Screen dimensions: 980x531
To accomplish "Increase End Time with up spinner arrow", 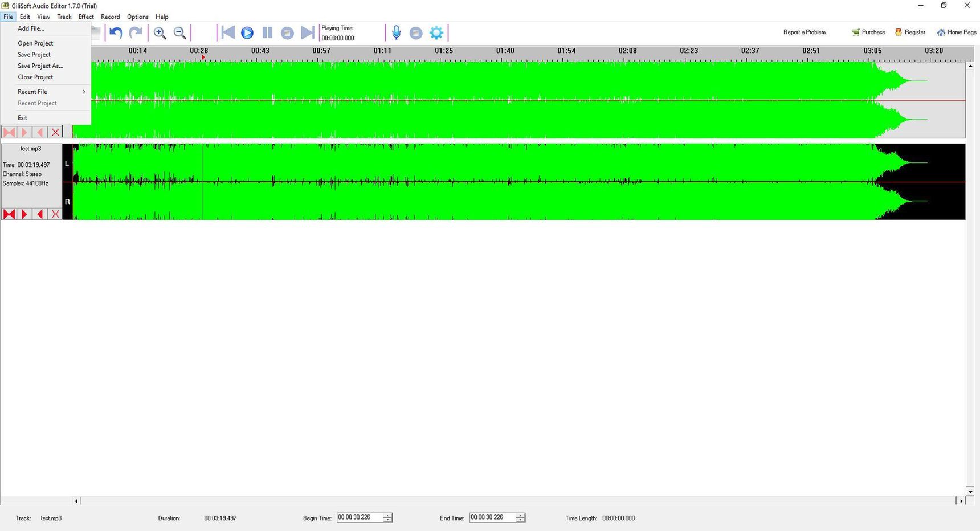I will coord(520,516).
